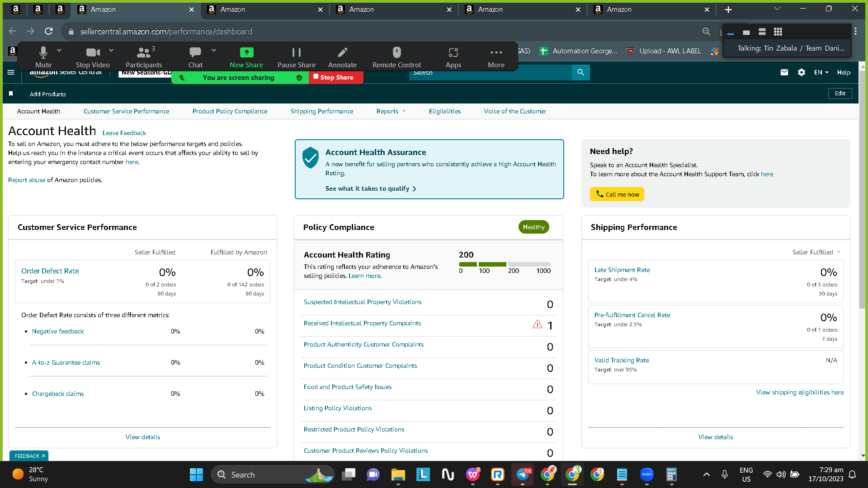
Task: Open Calculator from the taskbar
Action: (671, 474)
